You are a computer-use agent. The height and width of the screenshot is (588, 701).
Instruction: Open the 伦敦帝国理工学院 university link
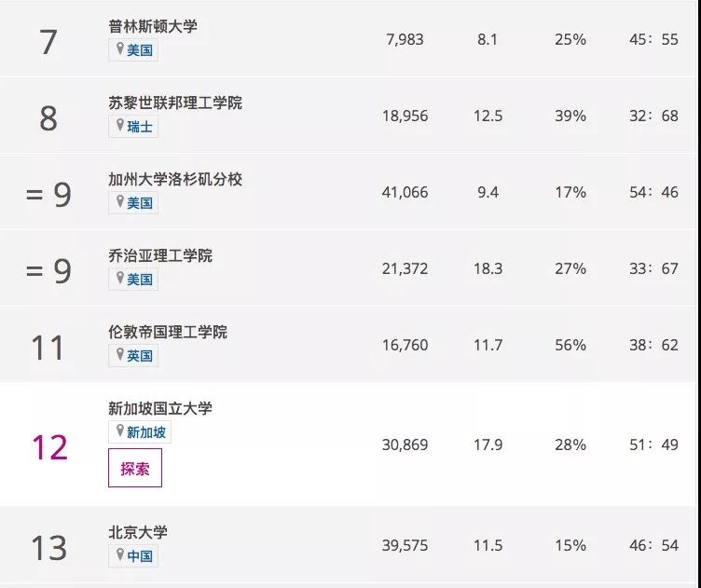click(168, 332)
